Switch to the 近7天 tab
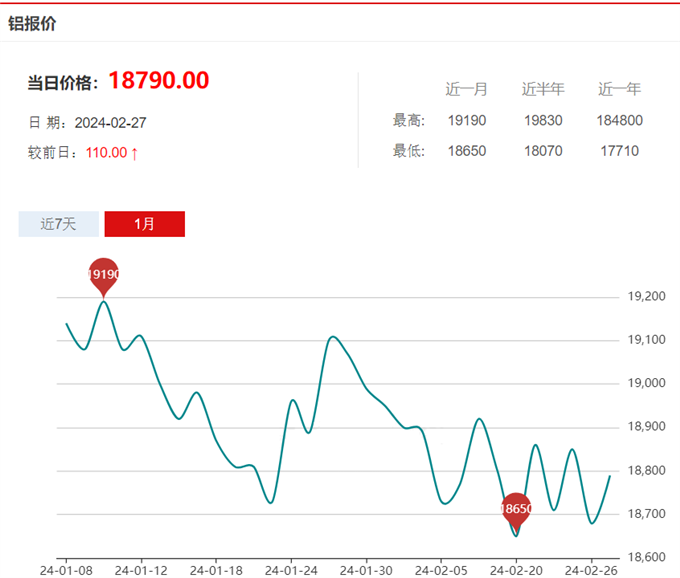Viewport: 680px width, 578px height. pos(59,224)
